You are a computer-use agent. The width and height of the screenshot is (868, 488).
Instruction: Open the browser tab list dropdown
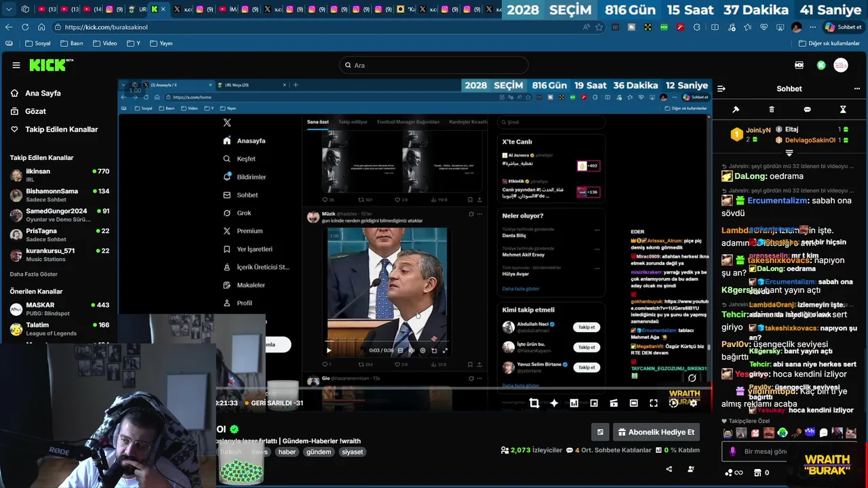pyautogui.click(x=9, y=9)
